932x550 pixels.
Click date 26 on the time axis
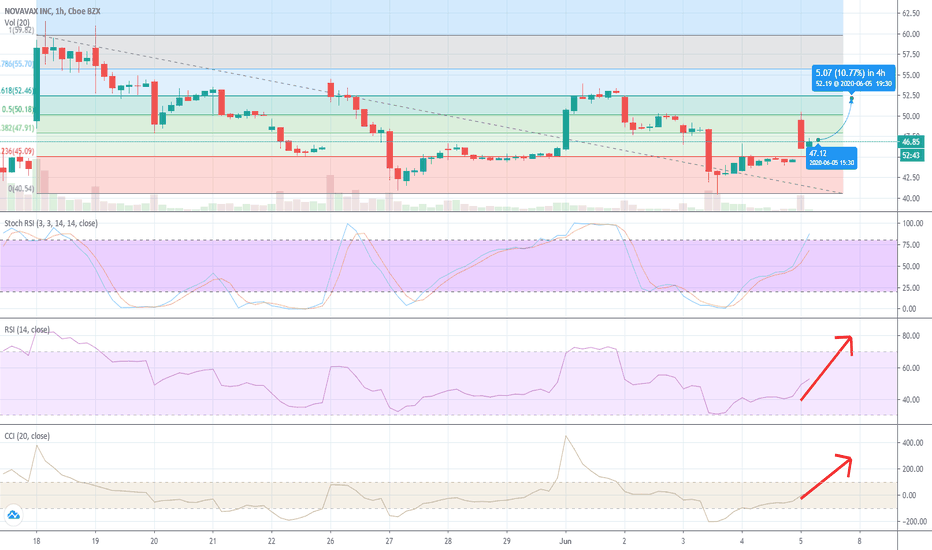pos(330,541)
